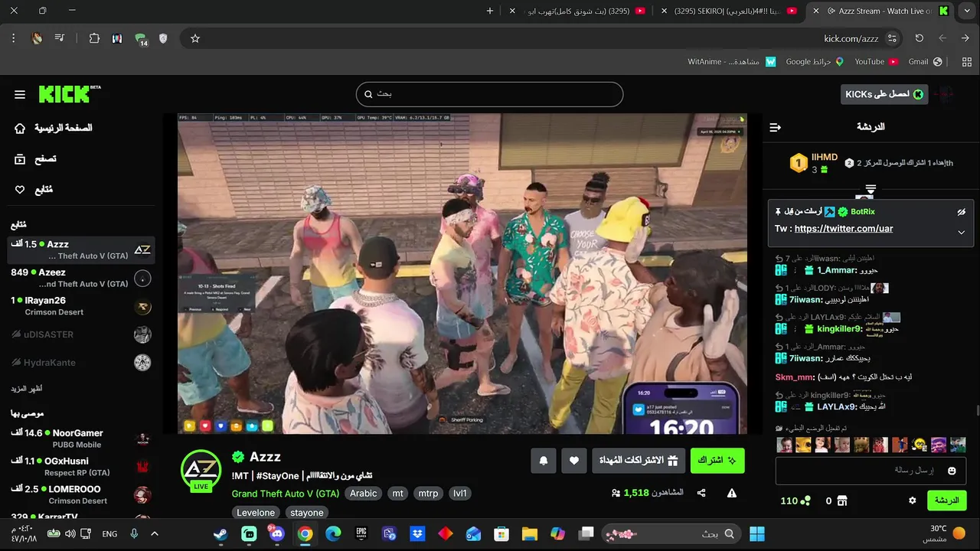Toggle stream notifications bell
Viewport: 980px width, 551px height.
[544, 461]
